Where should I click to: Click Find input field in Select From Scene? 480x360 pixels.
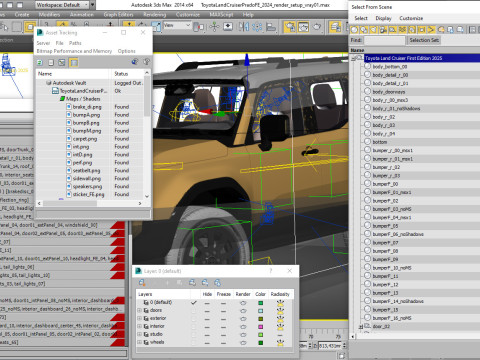[384, 40]
